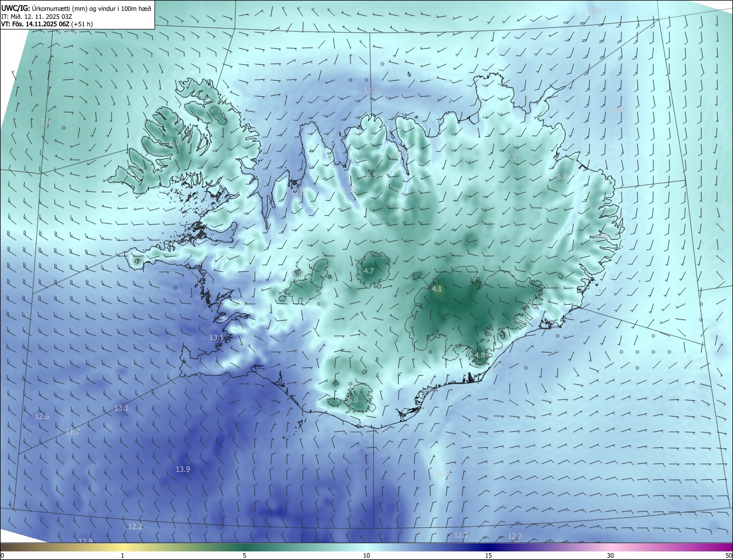
Task: Click the 7.3 value in northeast Iceland
Action: click(x=511, y=158)
